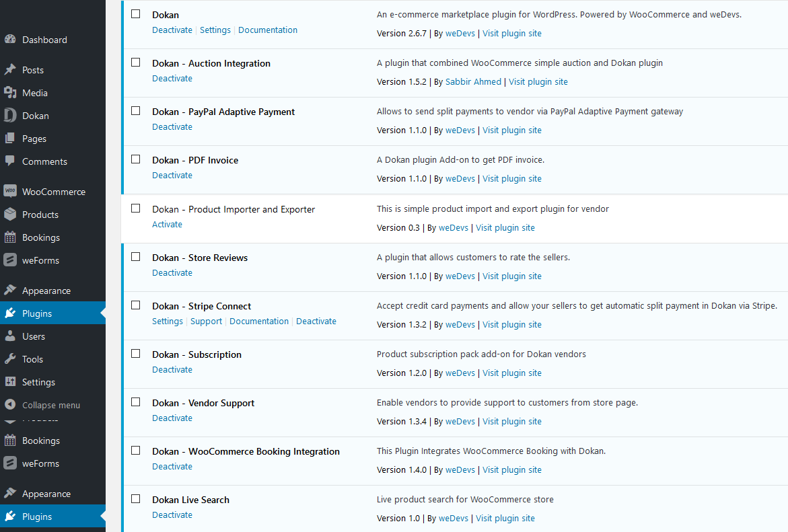Image resolution: width=788 pixels, height=532 pixels.
Task: Click plugin title 'Dokan - Store Reviews'
Action: [199, 258]
